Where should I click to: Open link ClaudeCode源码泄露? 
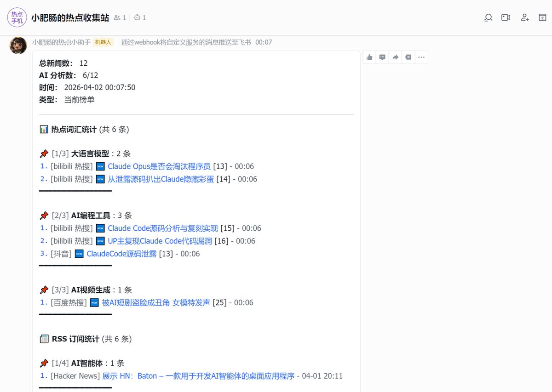(x=121, y=254)
